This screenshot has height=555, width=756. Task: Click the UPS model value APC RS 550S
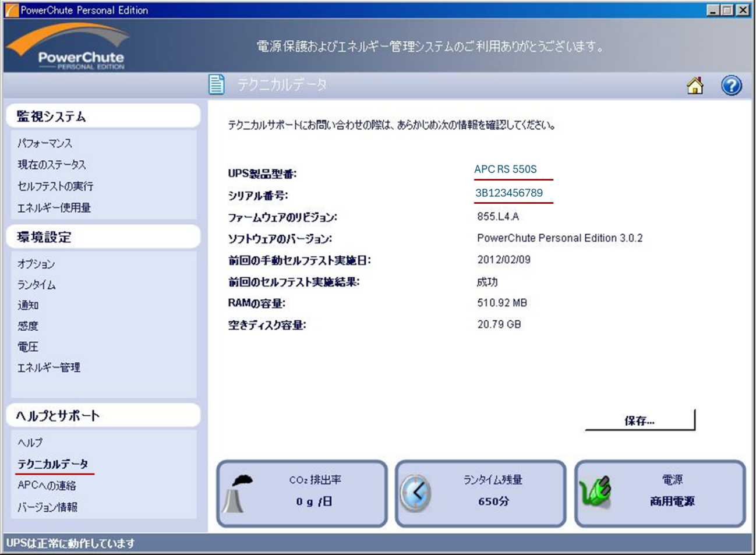(x=506, y=169)
